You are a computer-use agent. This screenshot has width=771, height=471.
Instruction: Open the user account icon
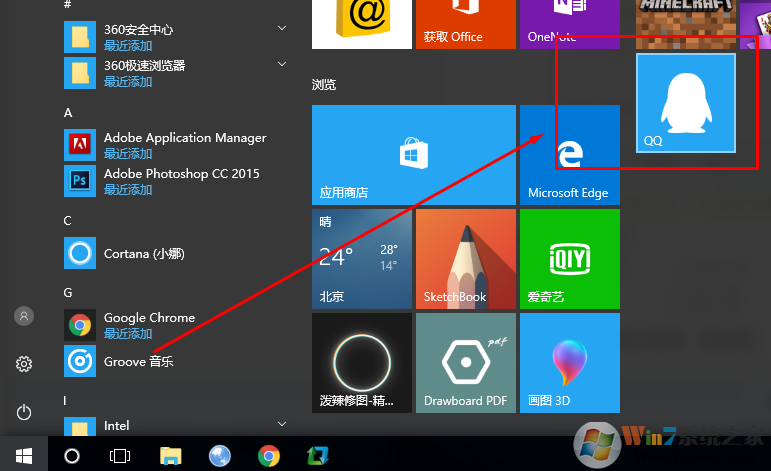24,316
